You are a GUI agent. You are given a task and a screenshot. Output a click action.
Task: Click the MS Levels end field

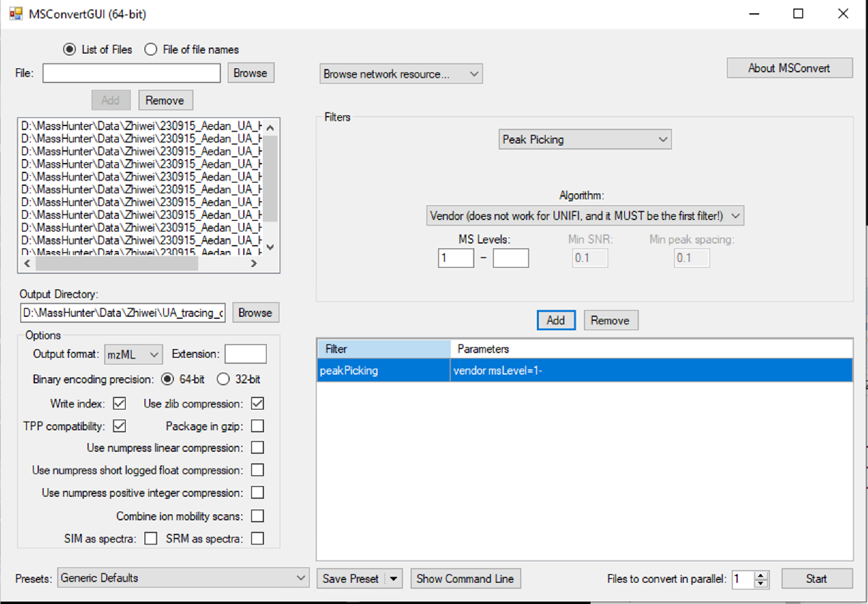coord(511,258)
